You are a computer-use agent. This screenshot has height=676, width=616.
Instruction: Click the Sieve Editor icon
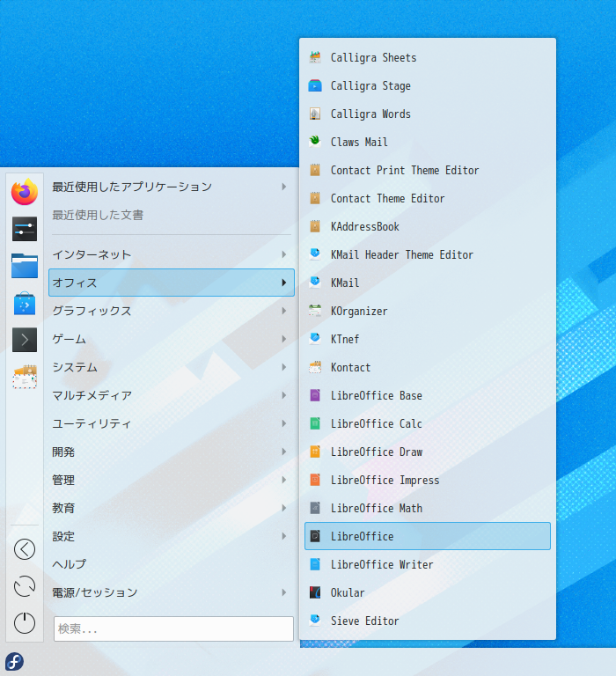click(315, 621)
